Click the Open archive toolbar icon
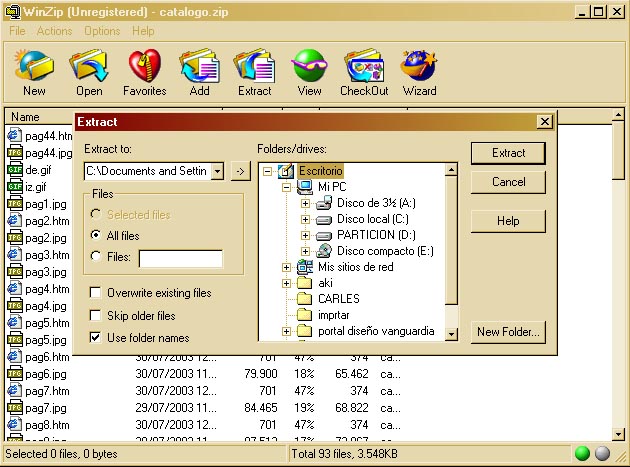Image resolution: width=630 pixels, height=467 pixels. (89, 65)
